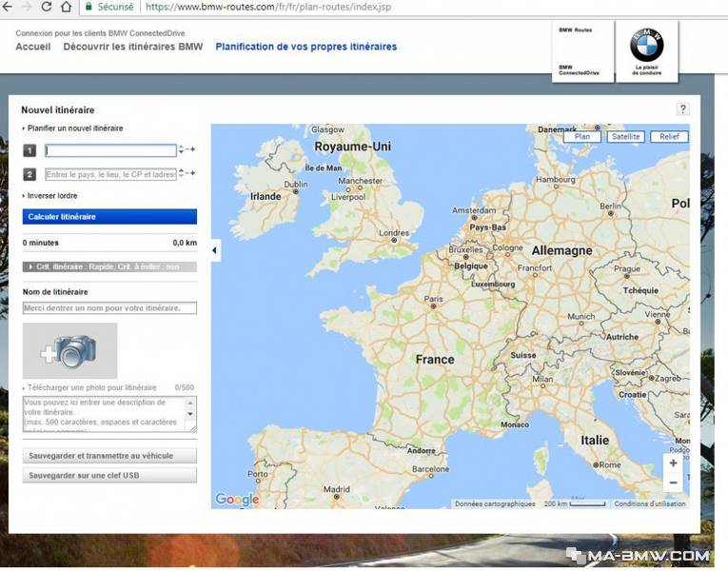The height and width of the screenshot is (571, 728).
Task: Click the 0,0 km distance text
Action: 185,243
